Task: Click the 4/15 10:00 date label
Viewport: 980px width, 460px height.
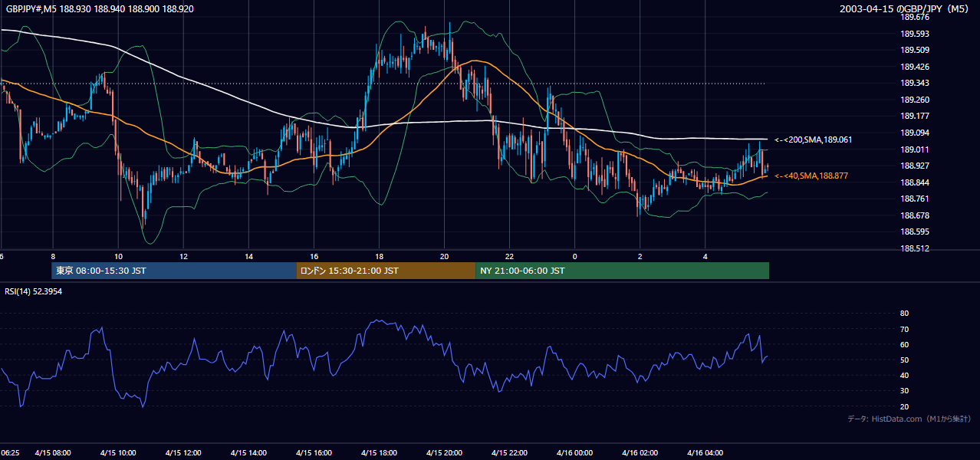Action: (x=117, y=453)
